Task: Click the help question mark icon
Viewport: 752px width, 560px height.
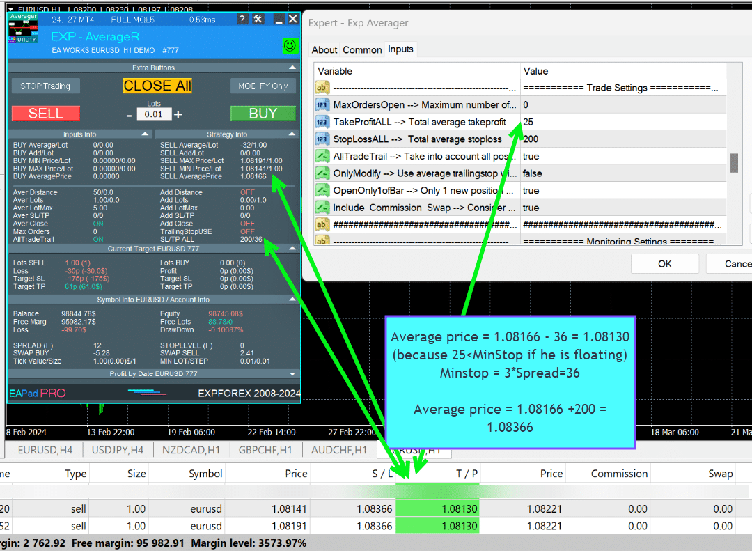Action: click(x=241, y=20)
